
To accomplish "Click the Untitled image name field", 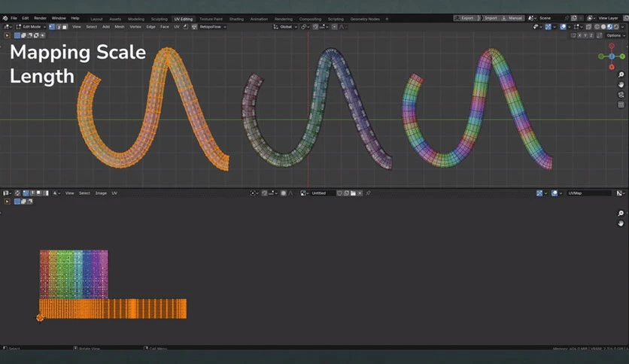I will point(322,193).
